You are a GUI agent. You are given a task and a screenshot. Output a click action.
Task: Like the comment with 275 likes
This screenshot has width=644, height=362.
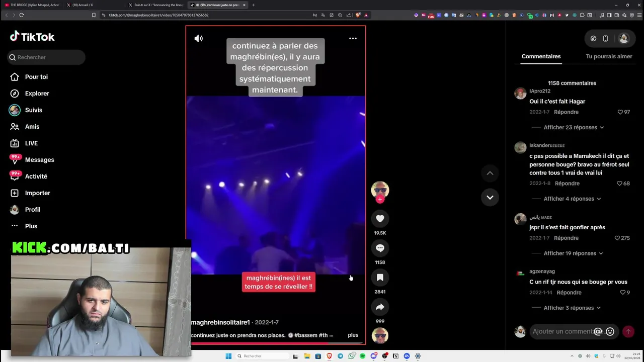(617, 238)
